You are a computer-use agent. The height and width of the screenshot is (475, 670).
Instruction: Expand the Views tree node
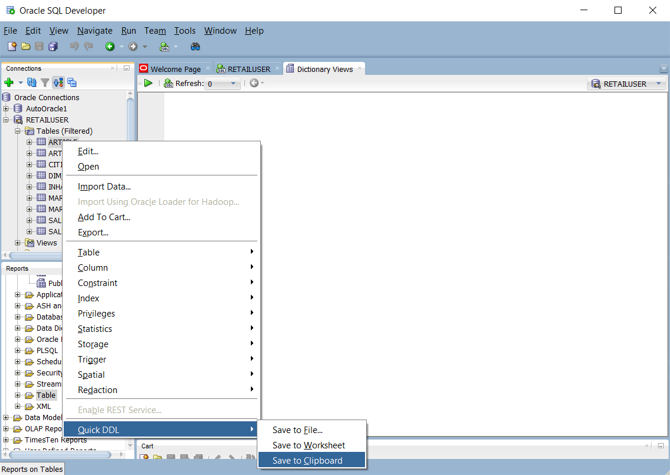[x=18, y=243]
